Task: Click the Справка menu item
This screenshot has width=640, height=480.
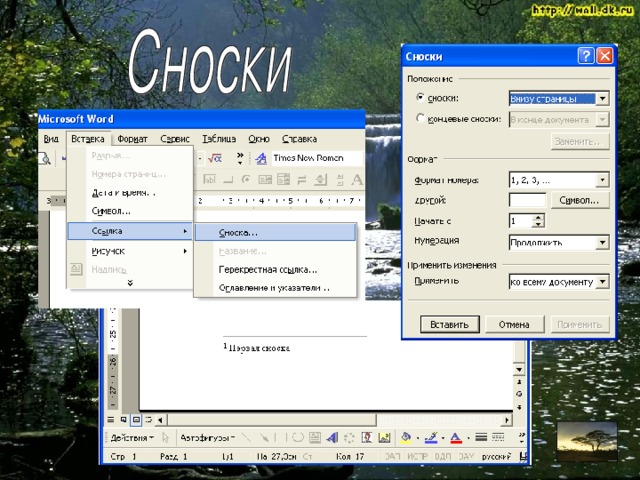Action: 299,139
